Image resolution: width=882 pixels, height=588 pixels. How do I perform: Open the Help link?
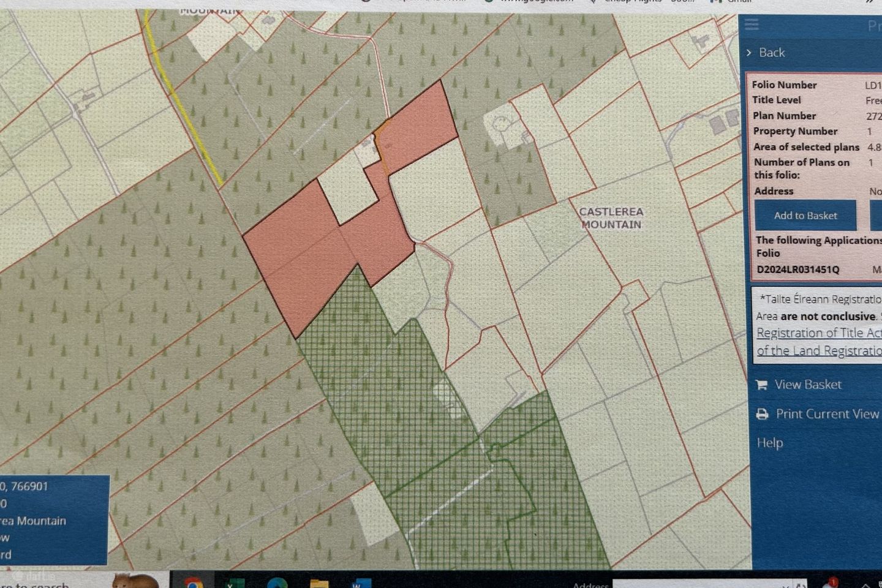769,443
